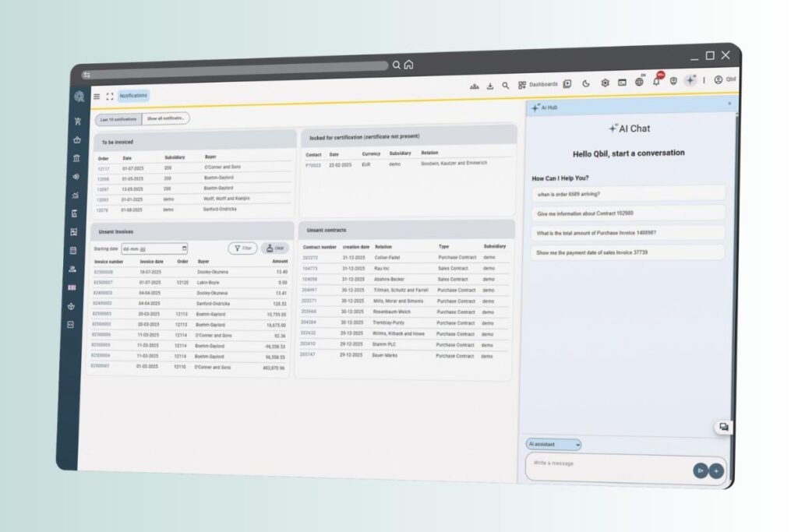Toggle the hamburger sidebar menu
The height and width of the screenshot is (532, 798).
click(x=97, y=97)
